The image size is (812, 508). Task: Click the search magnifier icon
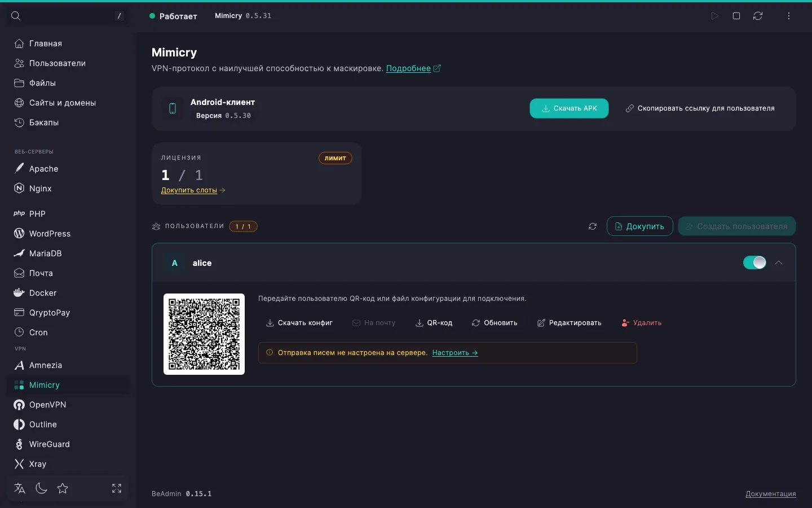pos(16,16)
